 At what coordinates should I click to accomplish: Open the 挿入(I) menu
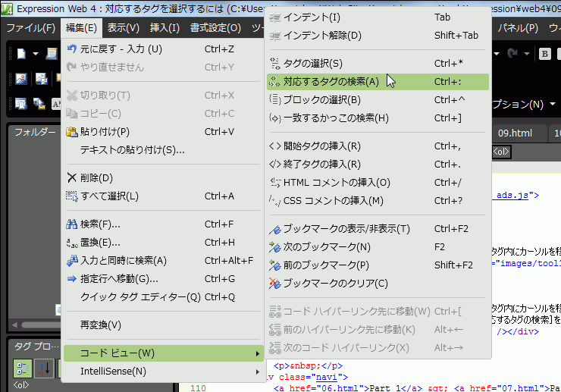165,28
